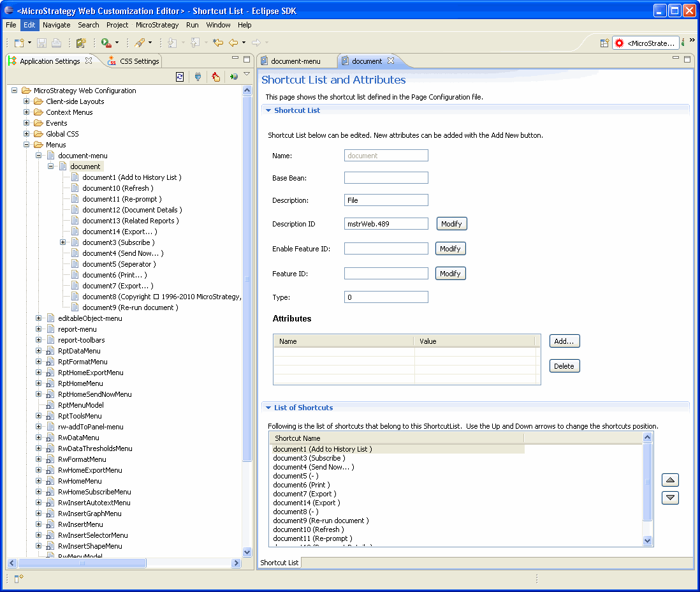Maximize the editor area

[687, 59]
